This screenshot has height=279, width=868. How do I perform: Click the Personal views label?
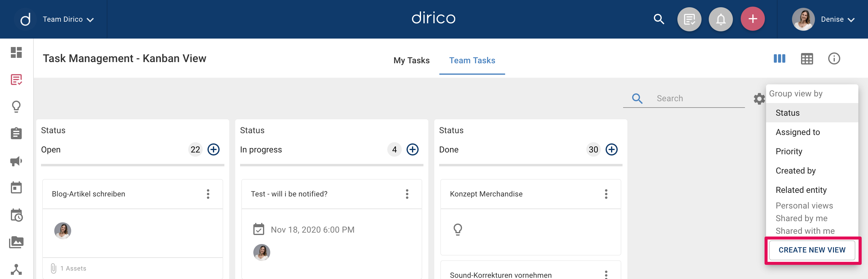pyautogui.click(x=804, y=205)
